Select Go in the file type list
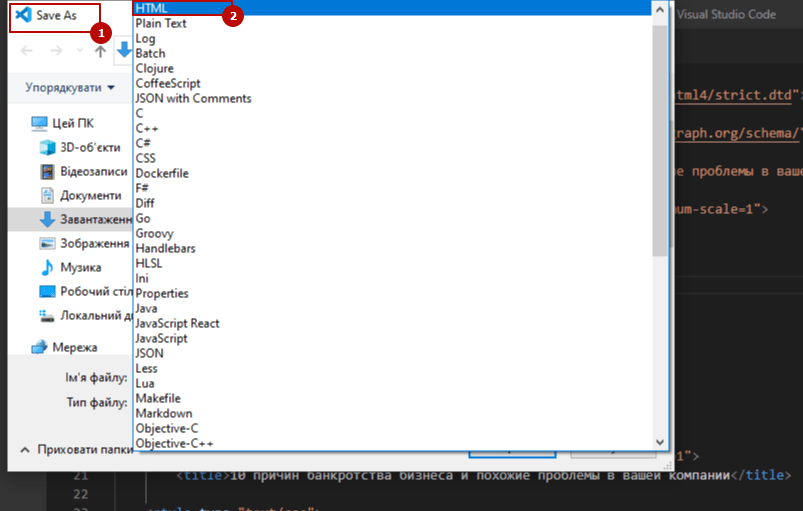 (x=392, y=218)
